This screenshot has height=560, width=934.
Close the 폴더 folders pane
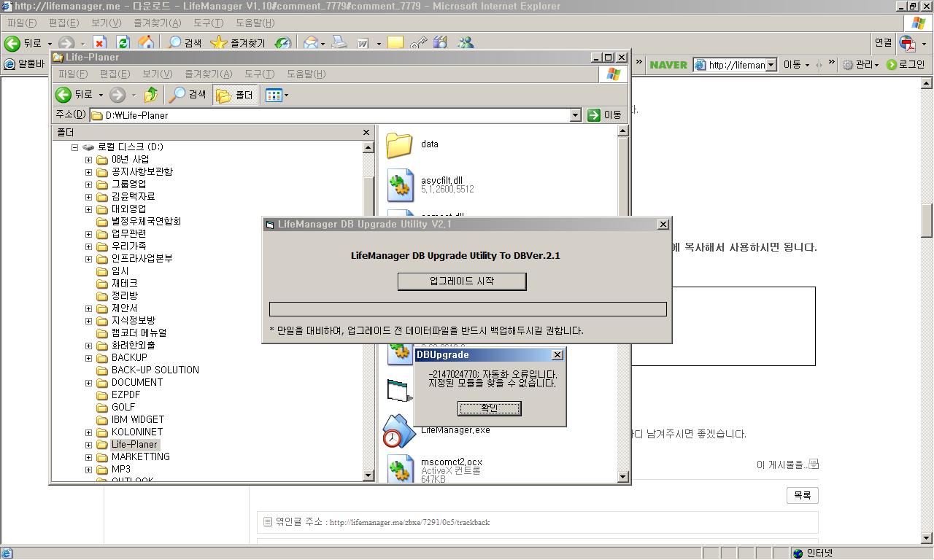coord(366,133)
